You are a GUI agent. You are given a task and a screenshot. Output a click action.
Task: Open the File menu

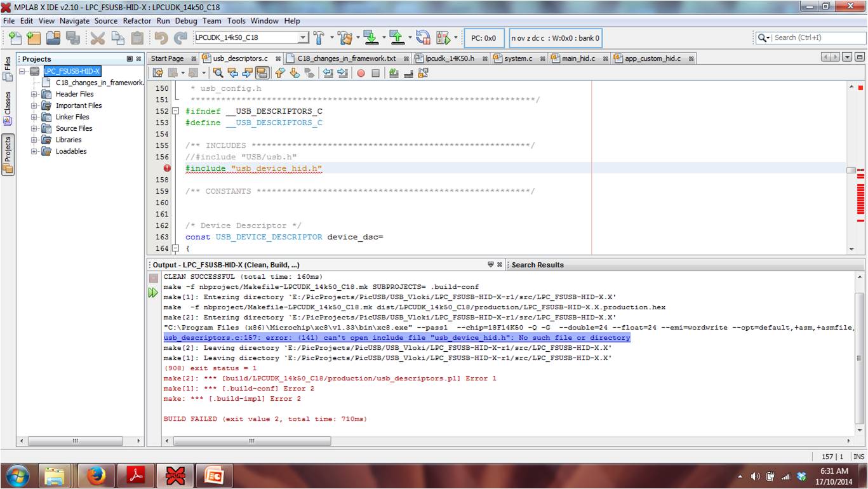[x=8, y=20]
